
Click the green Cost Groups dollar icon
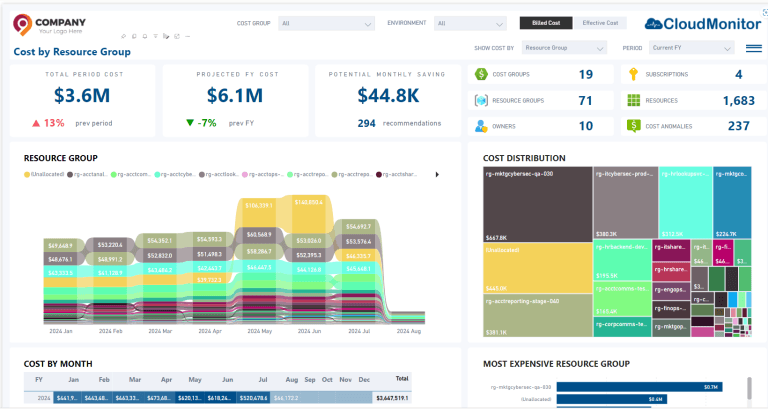pos(481,74)
